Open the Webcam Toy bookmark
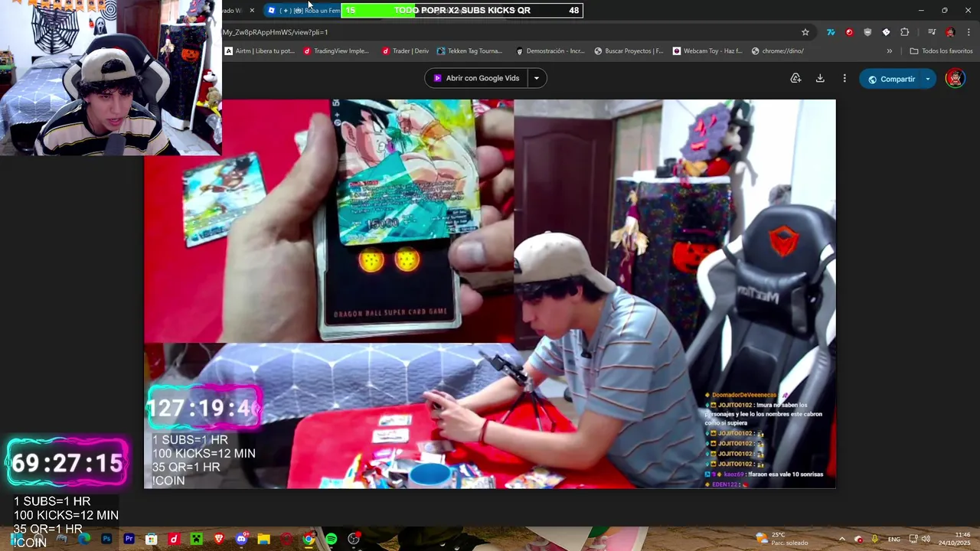980x551 pixels. tap(707, 51)
